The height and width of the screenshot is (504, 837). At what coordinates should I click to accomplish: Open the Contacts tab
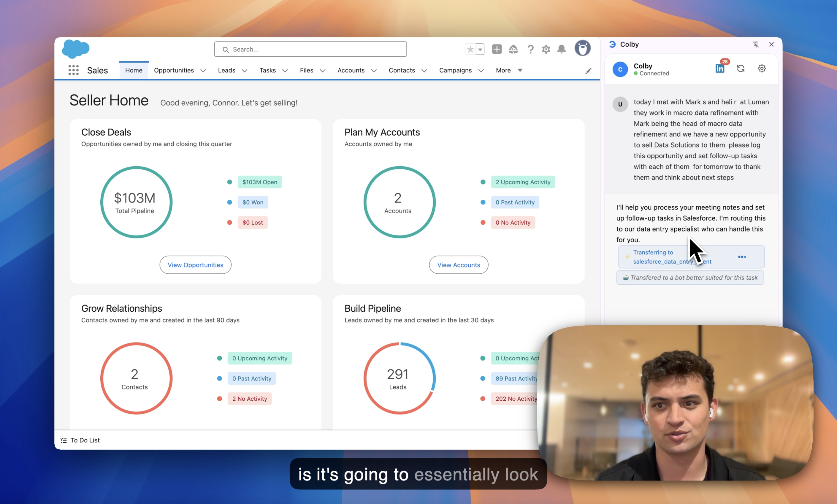pos(402,70)
